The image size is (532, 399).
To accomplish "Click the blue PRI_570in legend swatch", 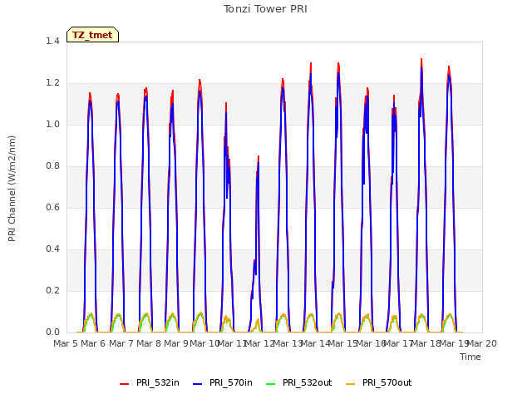I will click(198, 383).
